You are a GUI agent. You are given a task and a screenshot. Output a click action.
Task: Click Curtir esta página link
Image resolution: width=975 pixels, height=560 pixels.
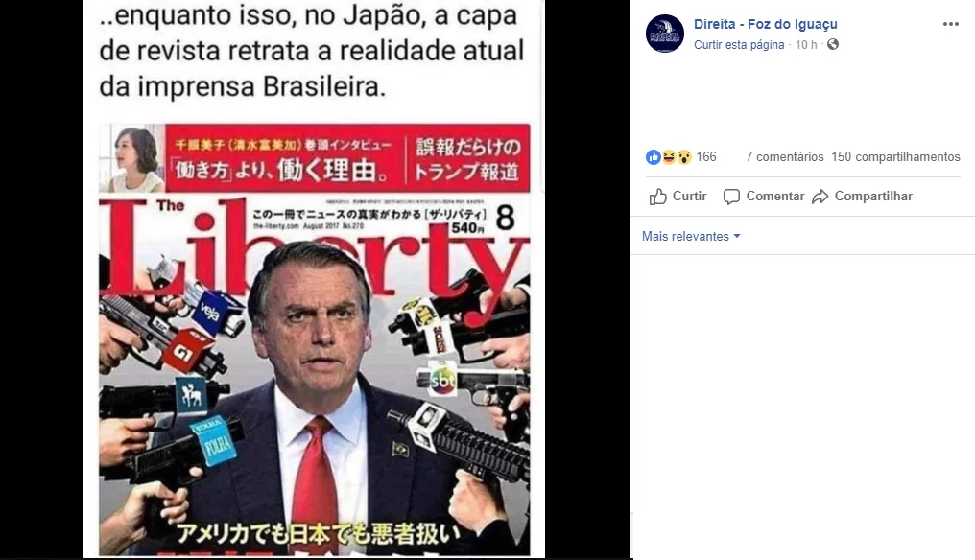(x=739, y=45)
